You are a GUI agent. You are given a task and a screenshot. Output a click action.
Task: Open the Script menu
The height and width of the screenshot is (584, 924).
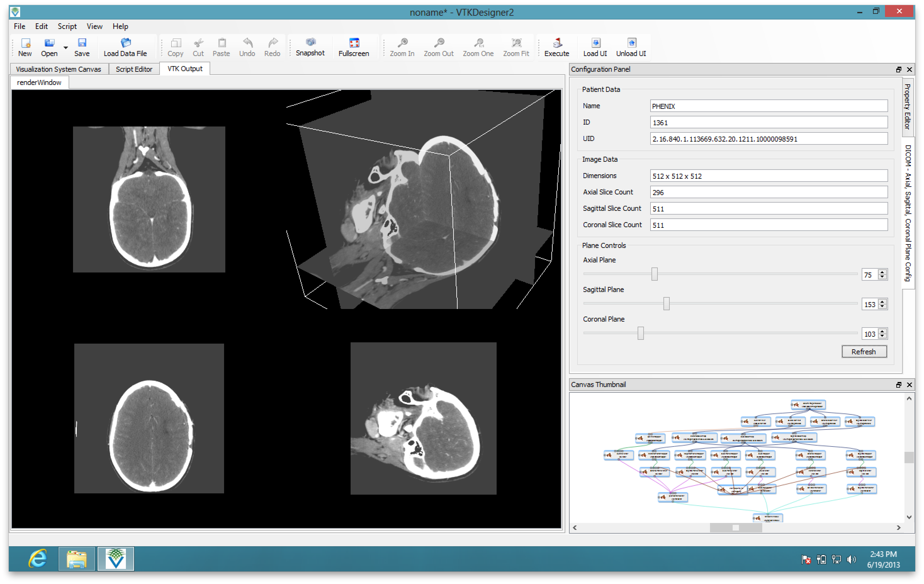click(x=67, y=26)
